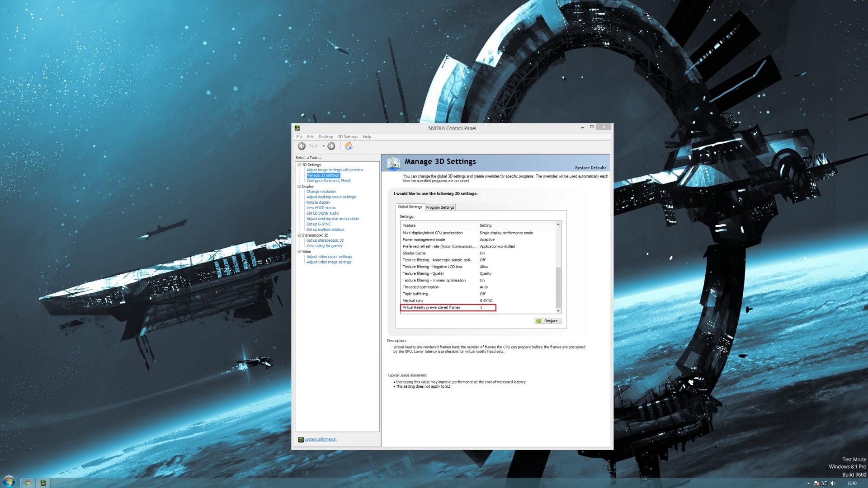The width and height of the screenshot is (868, 488).
Task: Click the Back arrow icon
Action: [302, 146]
